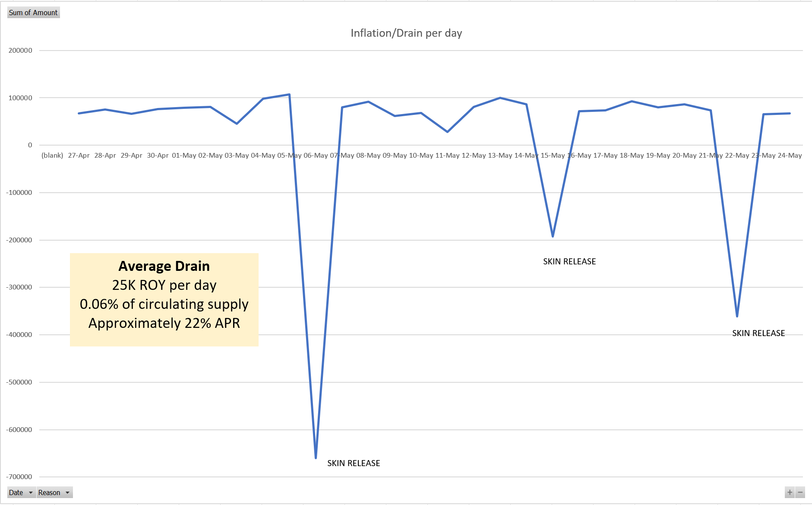Select the SKIN RELEASE label near 15-May dip

click(x=569, y=261)
